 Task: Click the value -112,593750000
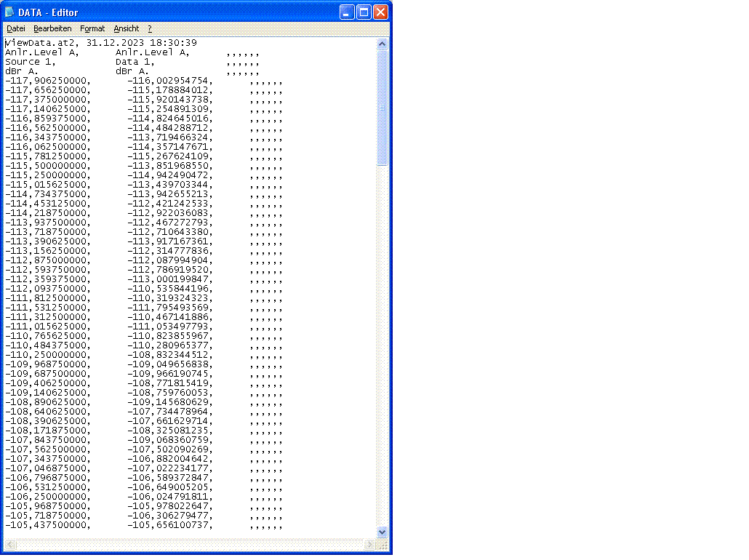point(47,270)
